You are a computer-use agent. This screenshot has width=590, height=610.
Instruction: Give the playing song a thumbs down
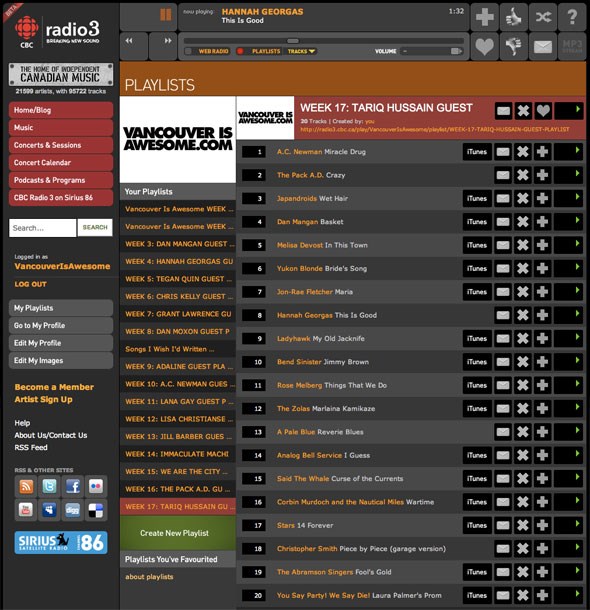[514, 46]
